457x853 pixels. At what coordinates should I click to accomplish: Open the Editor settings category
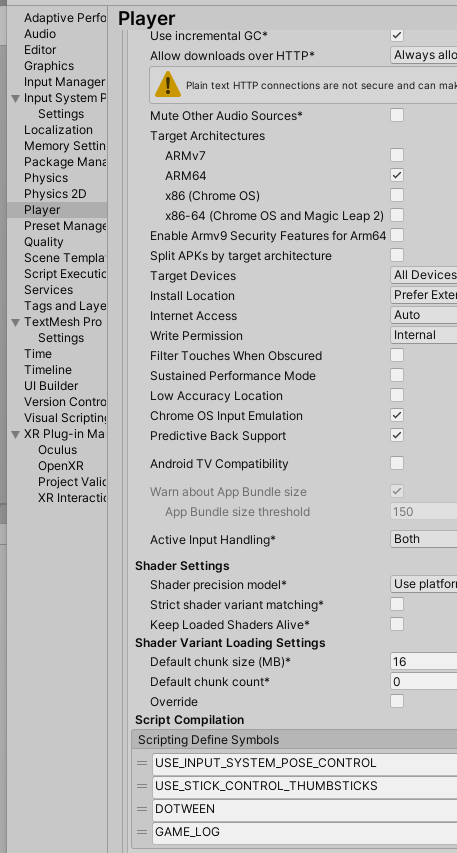(40, 50)
